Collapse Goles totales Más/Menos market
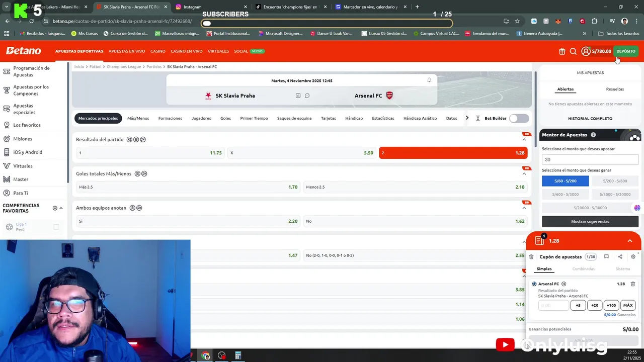The image size is (644, 362). 524,174
